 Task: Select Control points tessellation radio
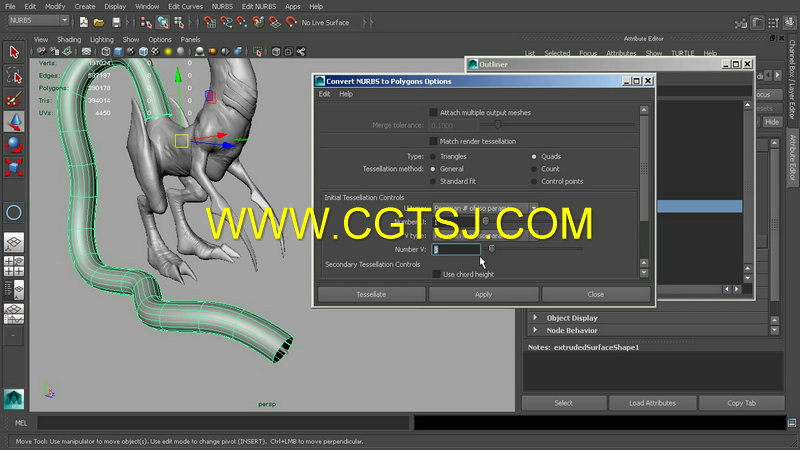tap(534, 182)
